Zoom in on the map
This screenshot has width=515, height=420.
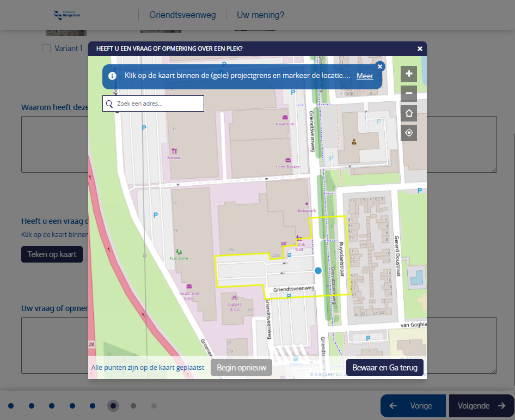click(409, 74)
